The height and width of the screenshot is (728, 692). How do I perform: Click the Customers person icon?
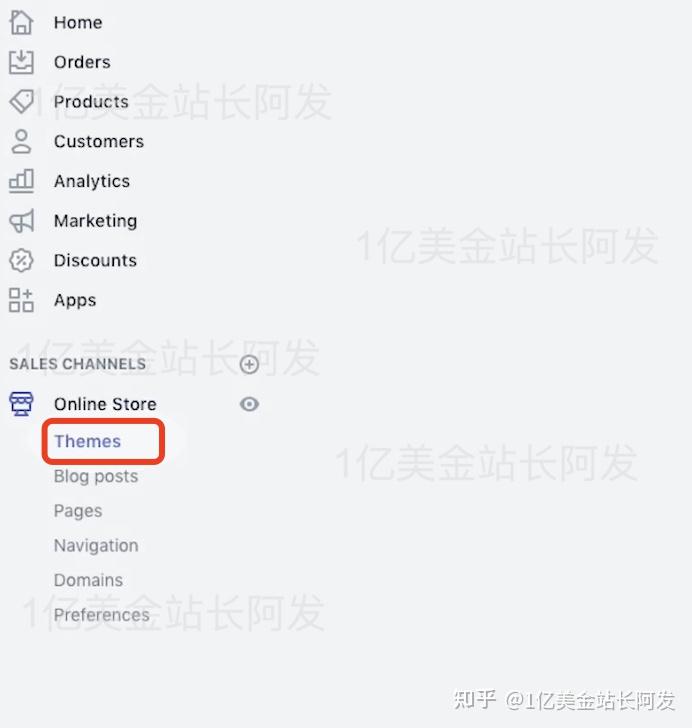pos(21,141)
